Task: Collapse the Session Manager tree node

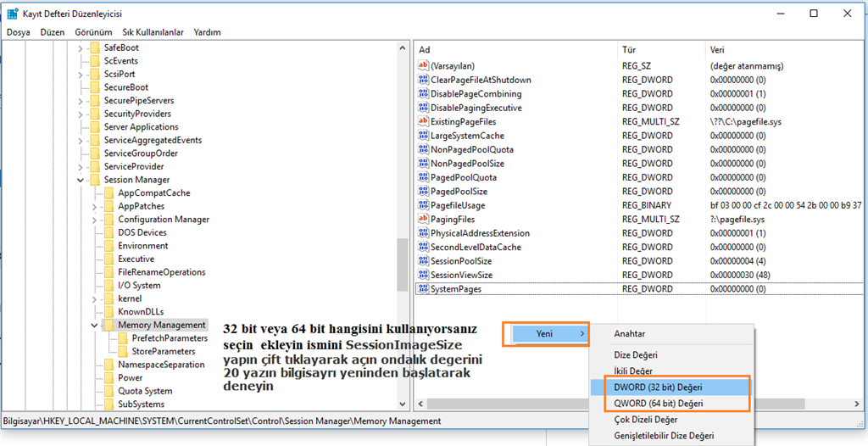Action: point(81,180)
